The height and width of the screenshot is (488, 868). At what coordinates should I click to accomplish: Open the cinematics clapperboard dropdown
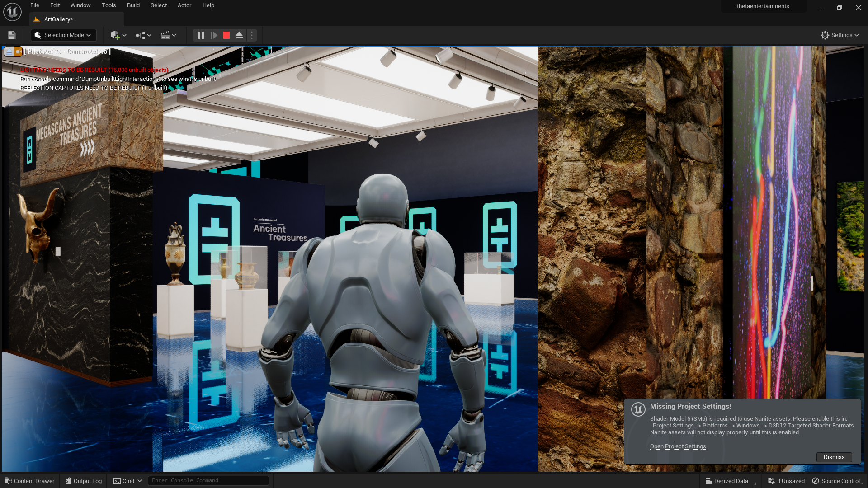click(x=168, y=35)
